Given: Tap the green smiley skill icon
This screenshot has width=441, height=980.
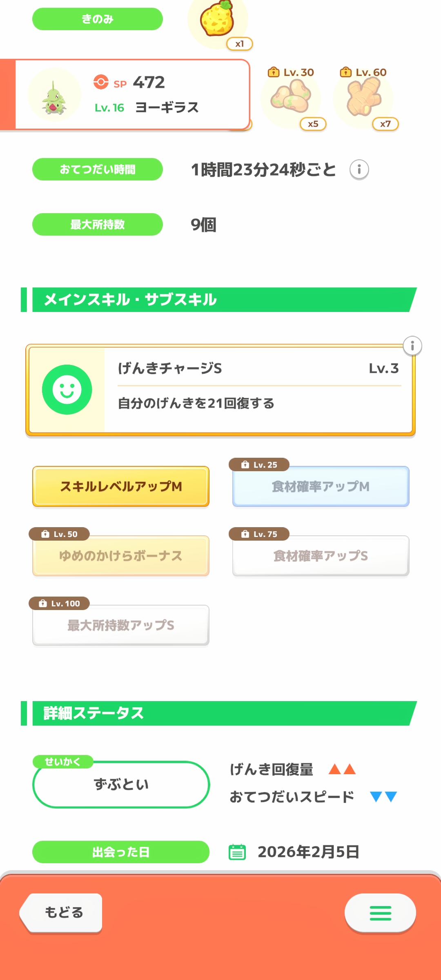Looking at the screenshot, I should [67, 390].
